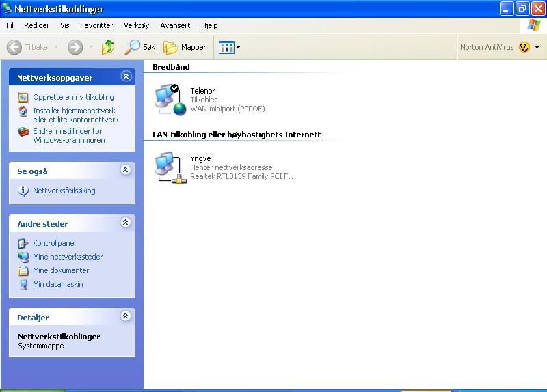Open the Hjelp menu

coord(209,25)
